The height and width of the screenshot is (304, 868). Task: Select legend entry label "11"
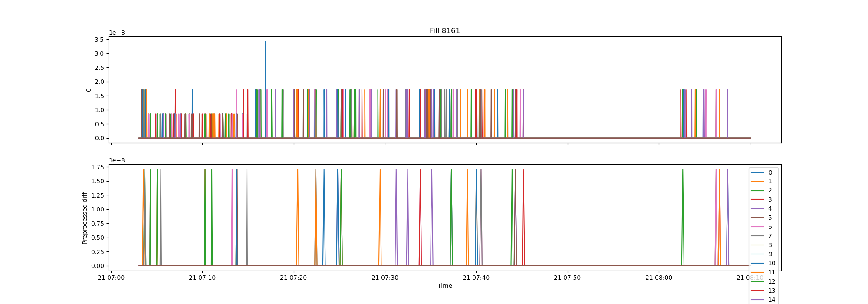click(772, 273)
